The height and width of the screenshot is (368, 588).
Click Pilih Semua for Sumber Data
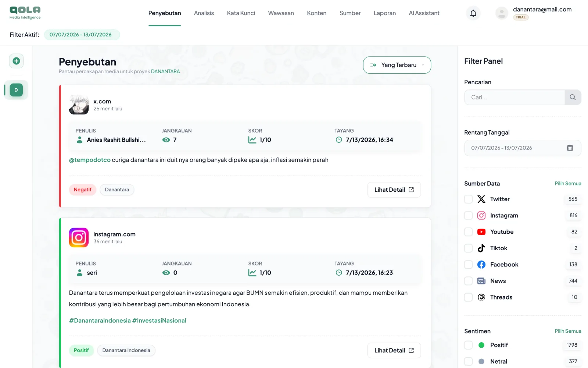pyautogui.click(x=568, y=184)
